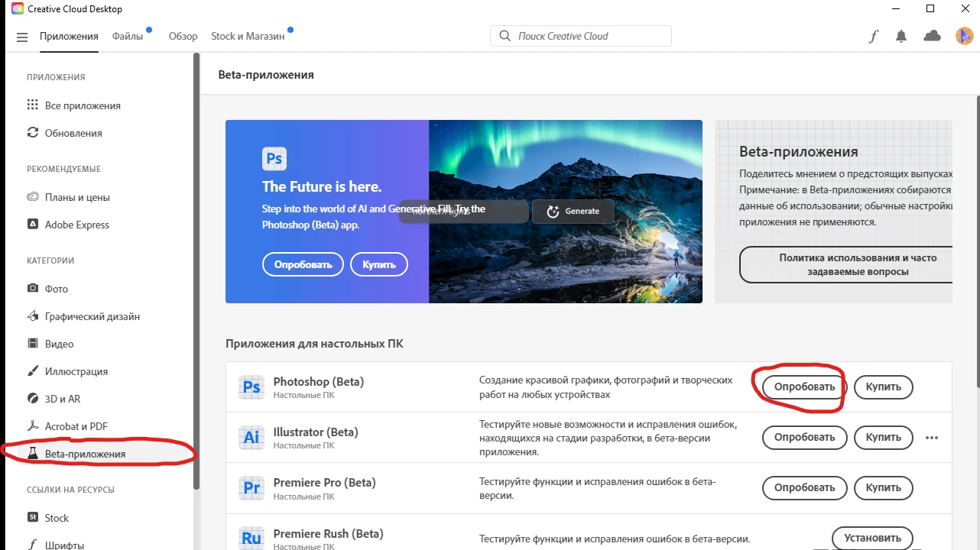Click the Illustrator (Beta) app icon
Screen dimensions: 980x550
click(x=251, y=438)
